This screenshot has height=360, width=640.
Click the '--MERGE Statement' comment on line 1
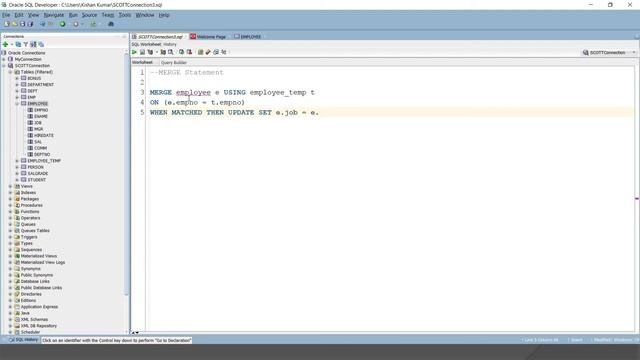point(187,73)
